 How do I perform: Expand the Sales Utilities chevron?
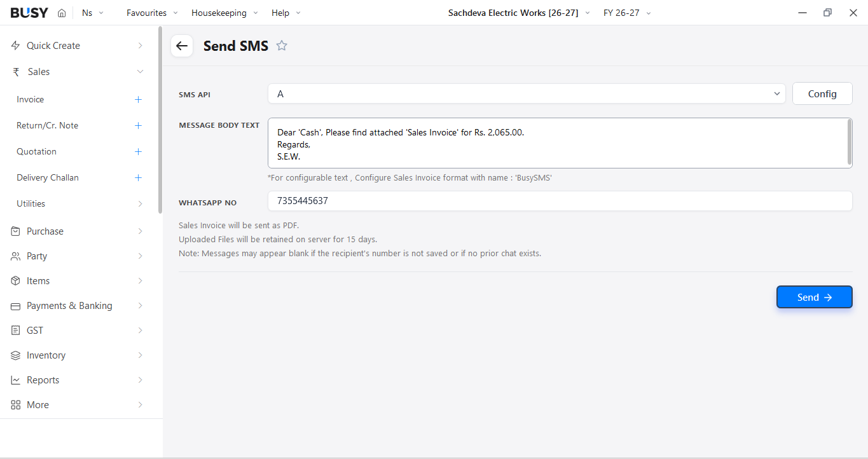point(140,204)
